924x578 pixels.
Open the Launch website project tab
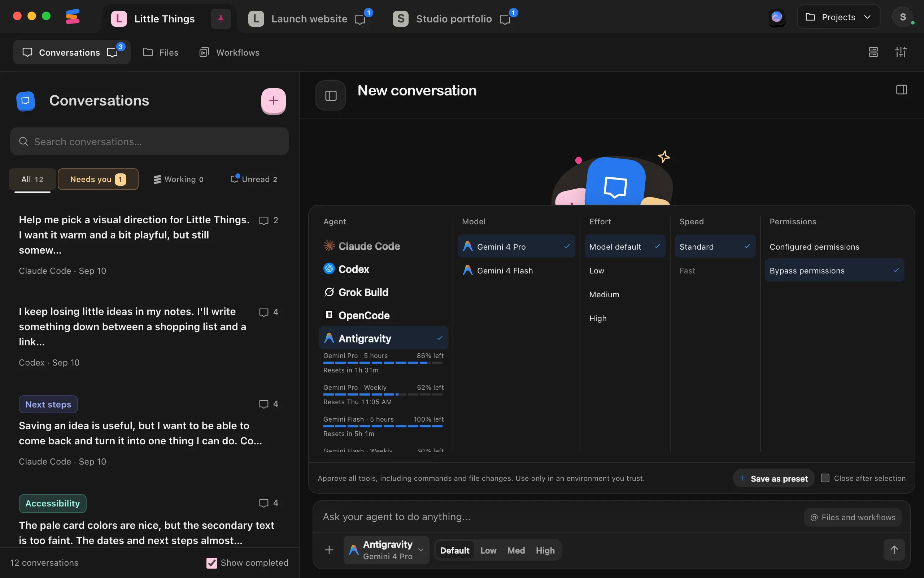pos(309,19)
